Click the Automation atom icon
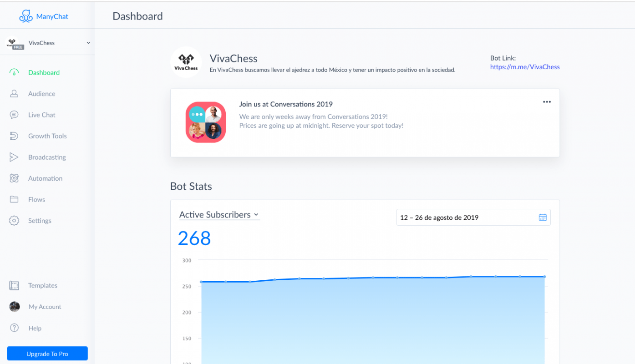Image resolution: width=635 pixels, height=364 pixels. point(14,178)
